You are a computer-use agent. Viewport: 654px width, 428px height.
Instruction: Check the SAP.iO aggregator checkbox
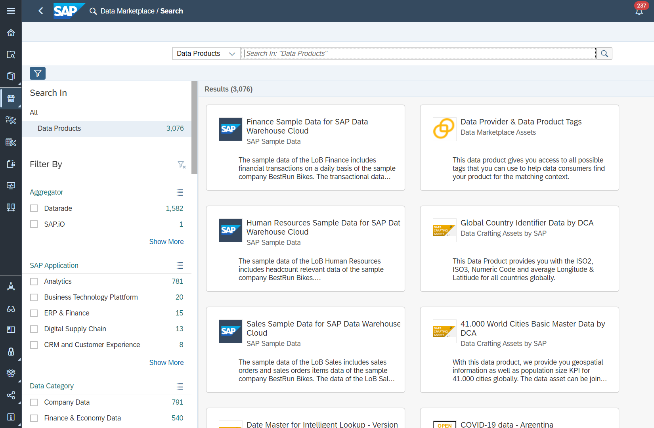pos(34,224)
